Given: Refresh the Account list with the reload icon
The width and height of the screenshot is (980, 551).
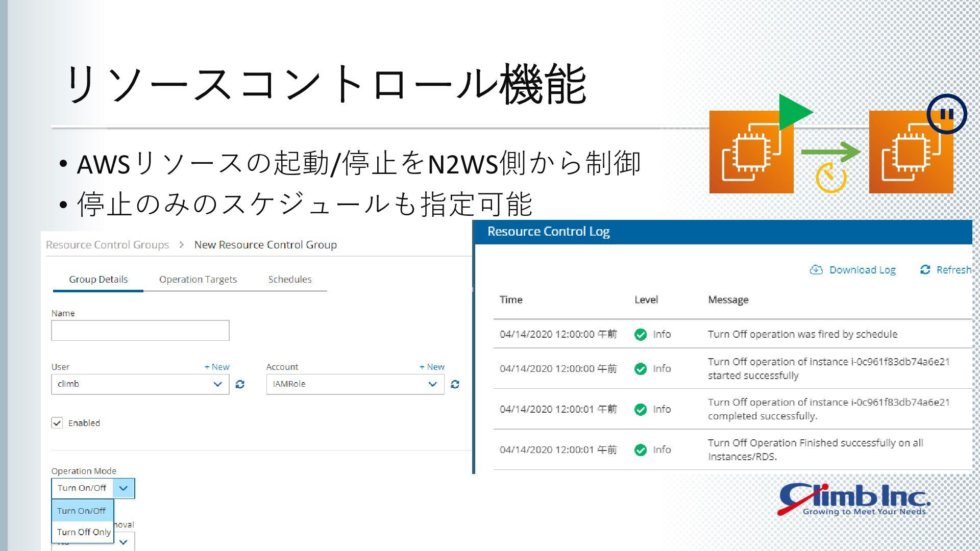Looking at the screenshot, I should point(455,384).
